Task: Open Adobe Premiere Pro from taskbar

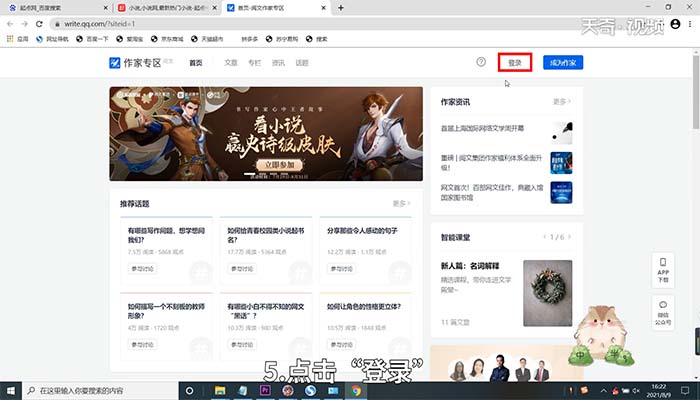Action: [265, 391]
